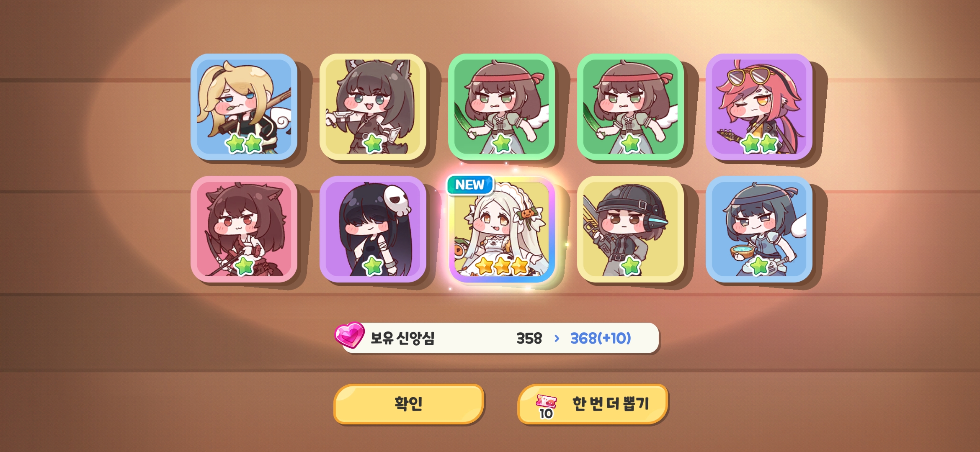Viewport: 980px width, 452px height.
Task: Select the helmeted soldier character card
Action: (630, 229)
